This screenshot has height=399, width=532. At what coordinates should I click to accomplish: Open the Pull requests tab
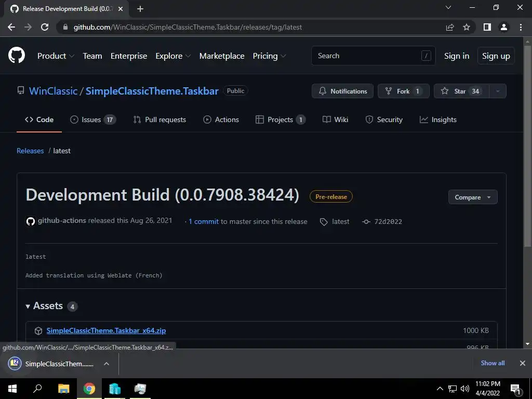coord(159,119)
